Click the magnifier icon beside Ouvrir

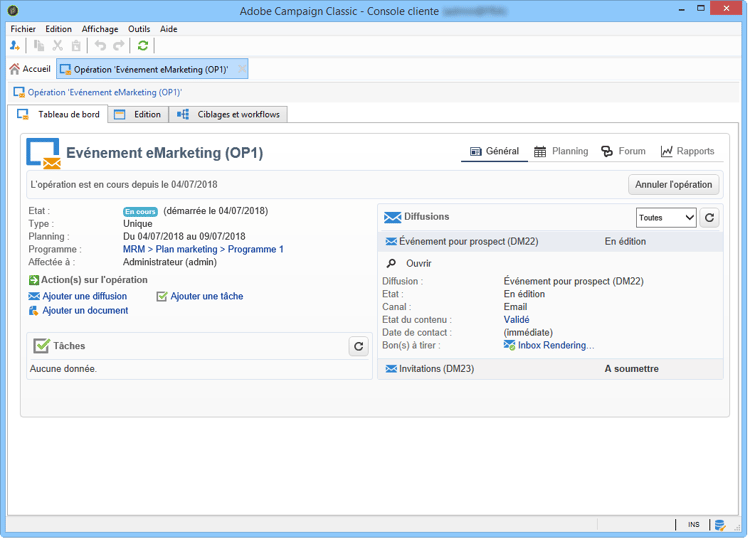tap(391, 264)
